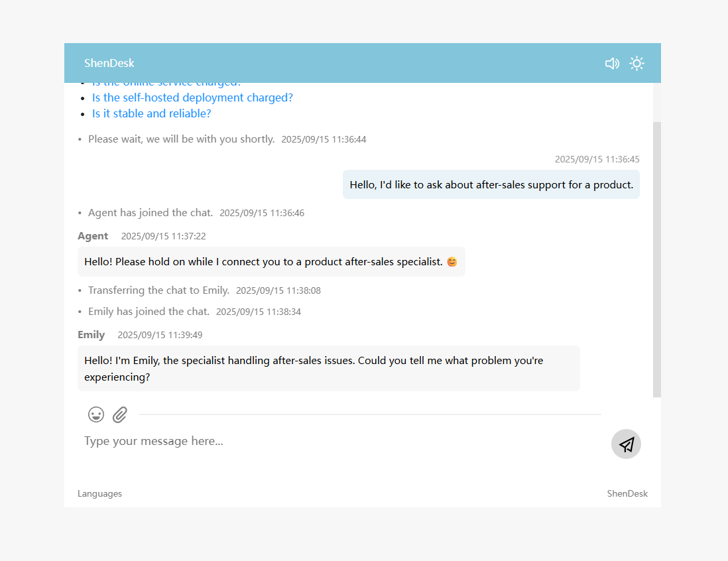Click the Agent sender name label

pyautogui.click(x=93, y=236)
